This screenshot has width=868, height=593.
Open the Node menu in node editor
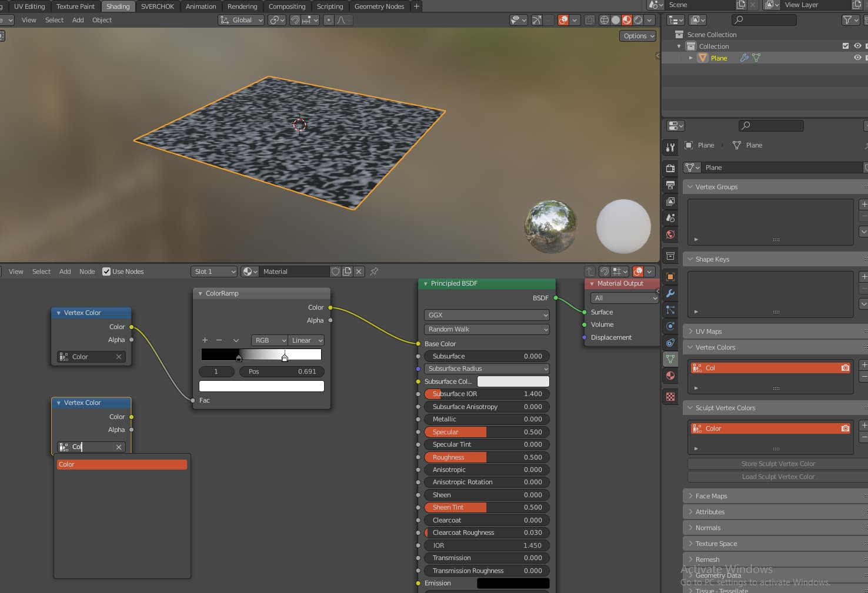(x=87, y=272)
